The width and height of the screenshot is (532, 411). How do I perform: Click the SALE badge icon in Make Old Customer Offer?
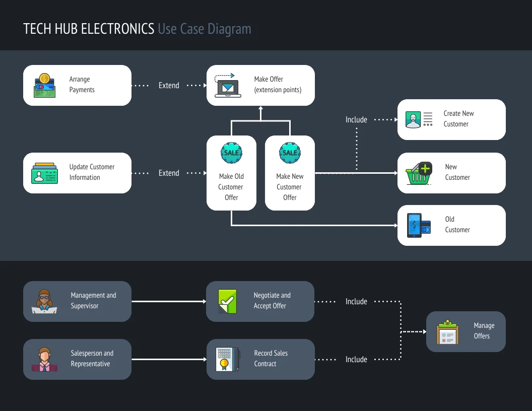click(x=231, y=153)
